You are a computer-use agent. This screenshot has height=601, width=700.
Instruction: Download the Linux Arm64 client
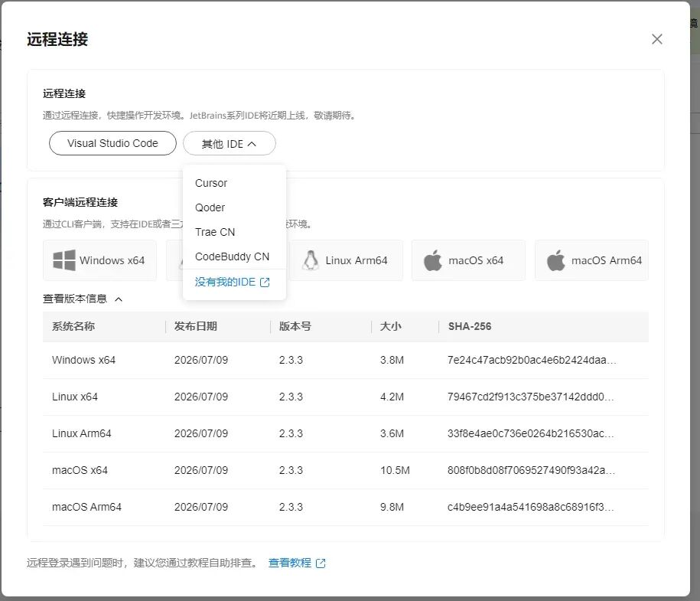[346, 260]
